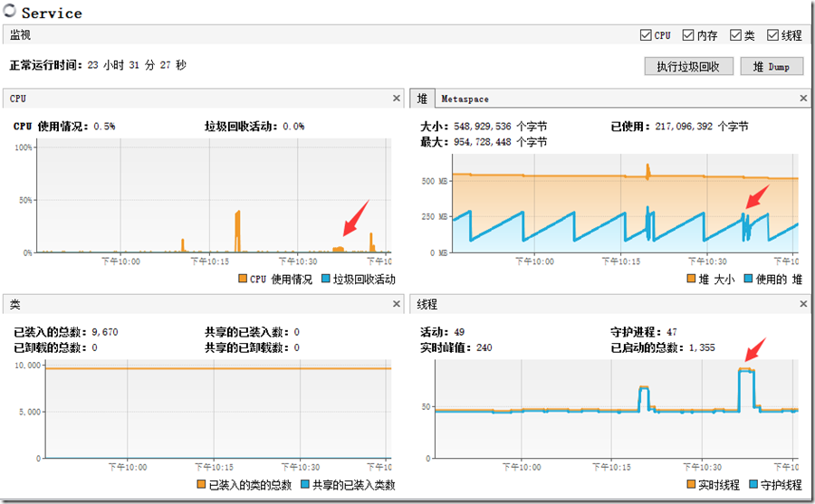This screenshot has height=504, width=815.
Task: Click the 下午10:15 label on CPU chart
Action: (209, 262)
